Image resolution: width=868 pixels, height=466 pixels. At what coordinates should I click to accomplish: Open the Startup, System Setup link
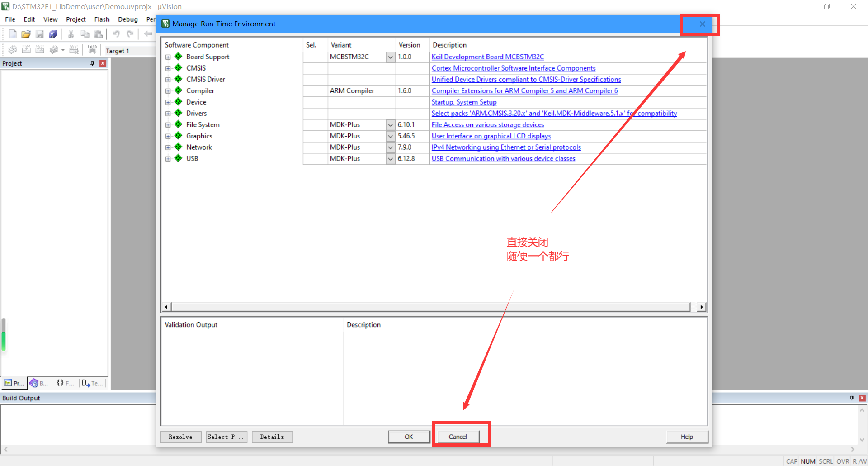pyautogui.click(x=464, y=102)
